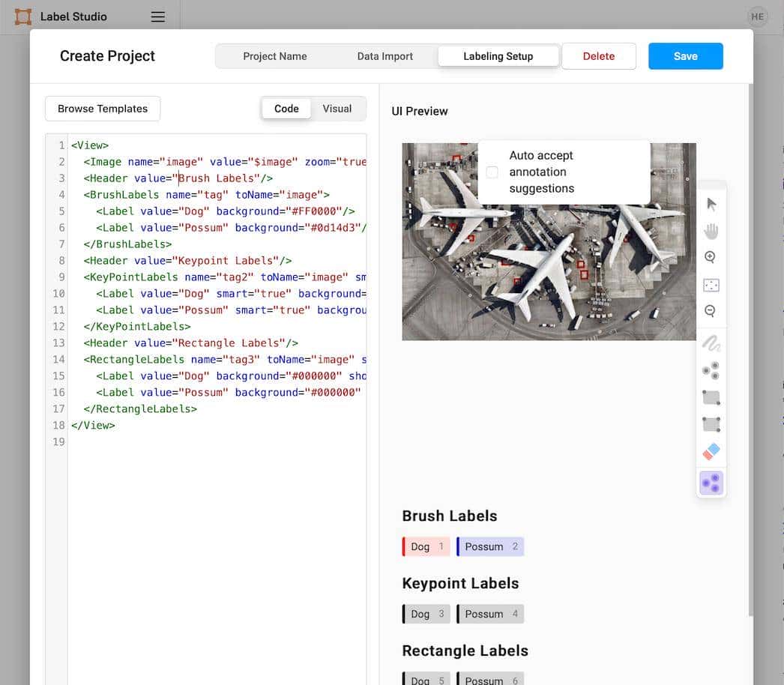Switch the editor to Visual mode
The image size is (784, 685).
pyautogui.click(x=337, y=109)
